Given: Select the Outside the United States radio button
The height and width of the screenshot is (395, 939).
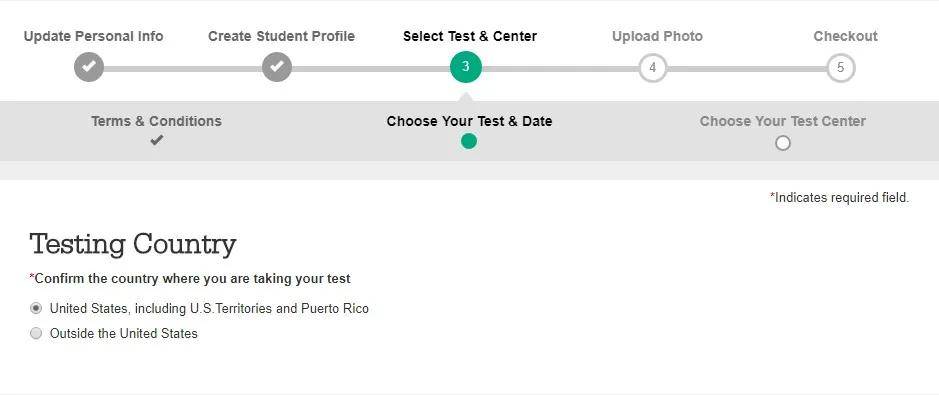Looking at the screenshot, I should coord(36,333).
